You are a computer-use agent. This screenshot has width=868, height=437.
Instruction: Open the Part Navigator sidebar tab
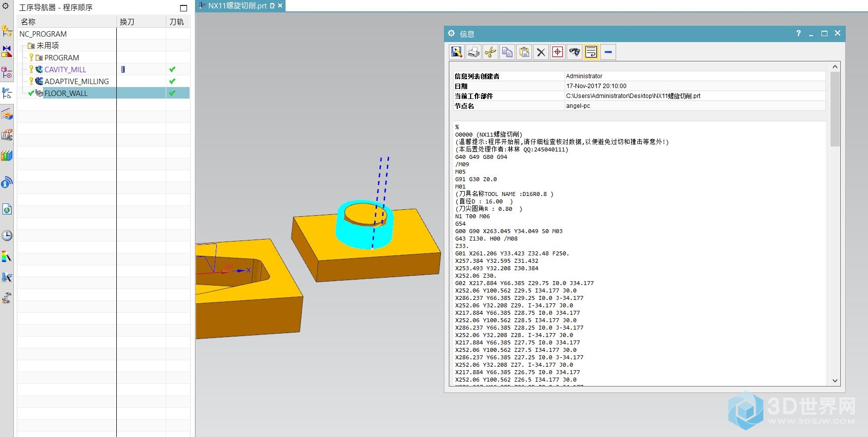(x=7, y=72)
